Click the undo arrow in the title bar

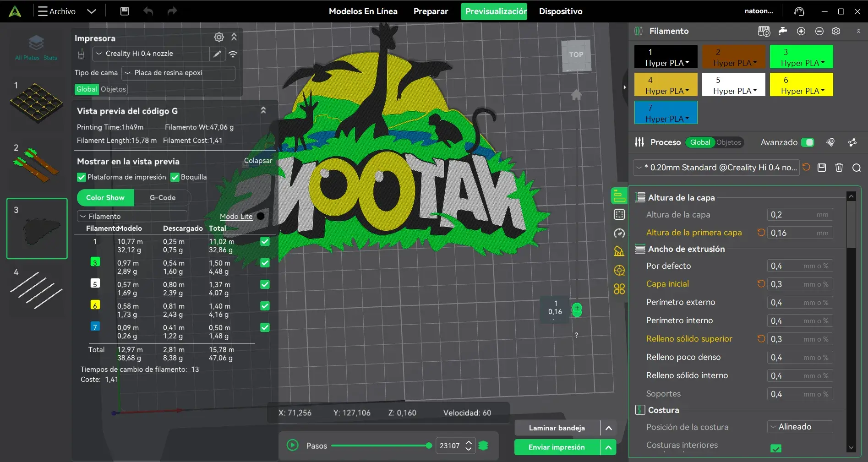[x=148, y=11]
